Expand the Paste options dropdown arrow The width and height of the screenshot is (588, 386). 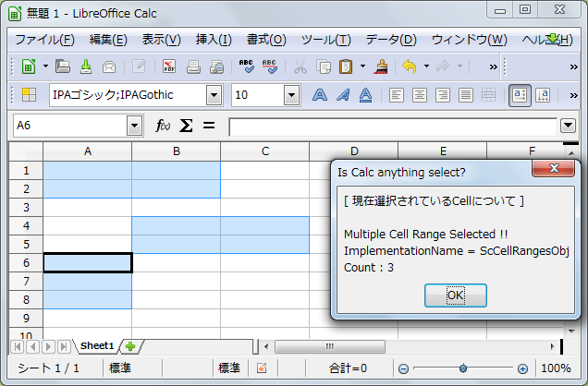[362, 66]
